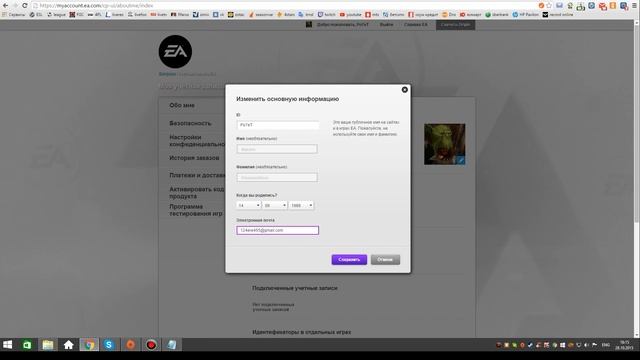
Task: Open the Windows Start button
Action: 7,345
